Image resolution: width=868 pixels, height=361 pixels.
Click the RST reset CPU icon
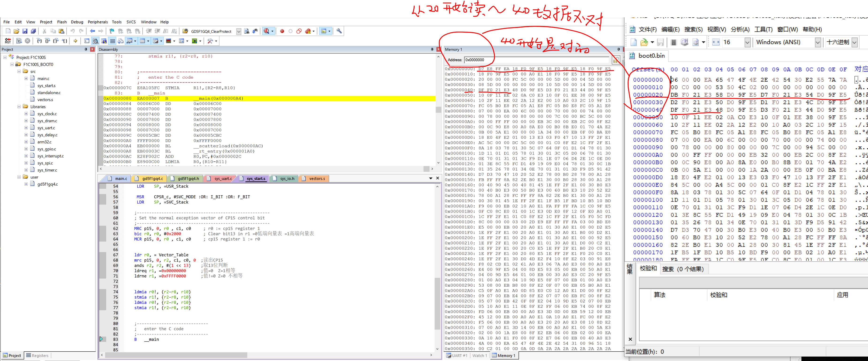[x=8, y=41]
